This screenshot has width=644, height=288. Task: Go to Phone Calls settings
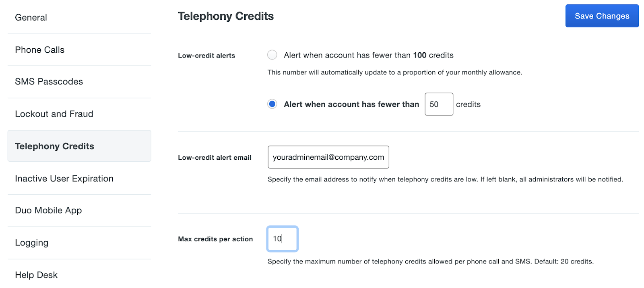click(79, 49)
